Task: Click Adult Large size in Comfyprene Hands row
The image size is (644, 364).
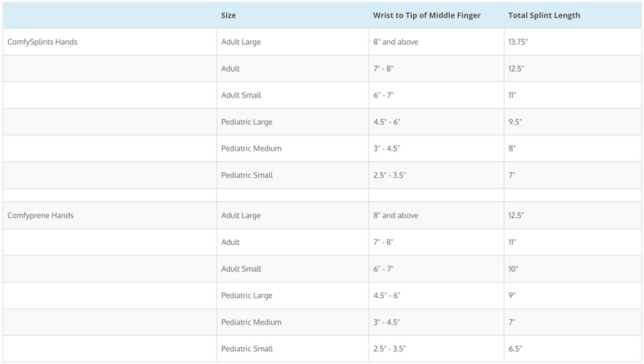Action: 241,216
